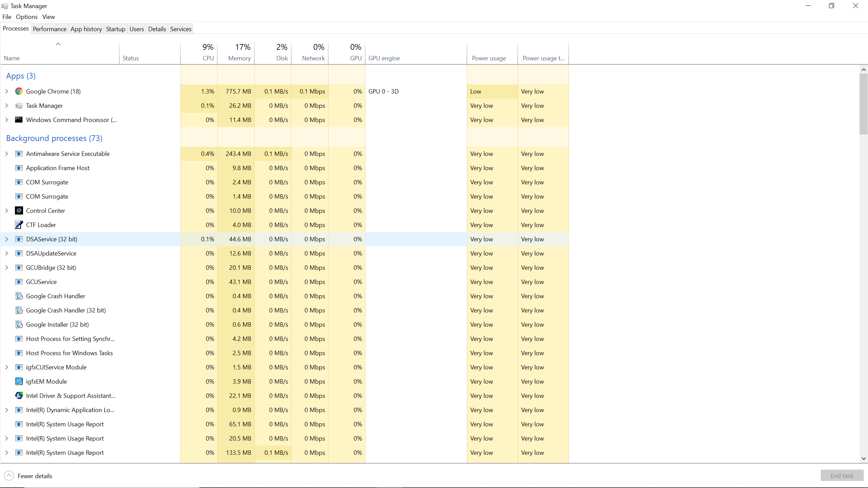
Task: Expand the DSAService (32 bit) row
Action: click(x=6, y=239)
